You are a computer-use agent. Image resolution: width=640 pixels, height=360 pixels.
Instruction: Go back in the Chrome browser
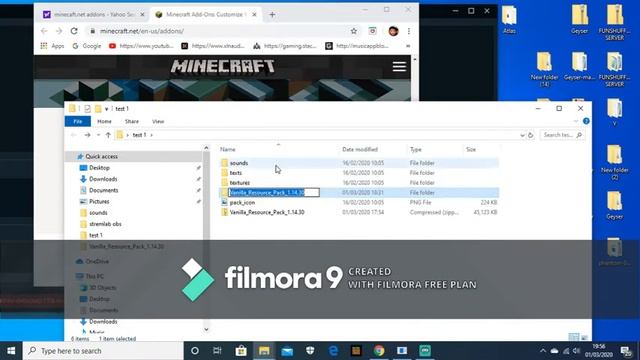(x=44, y=31)
